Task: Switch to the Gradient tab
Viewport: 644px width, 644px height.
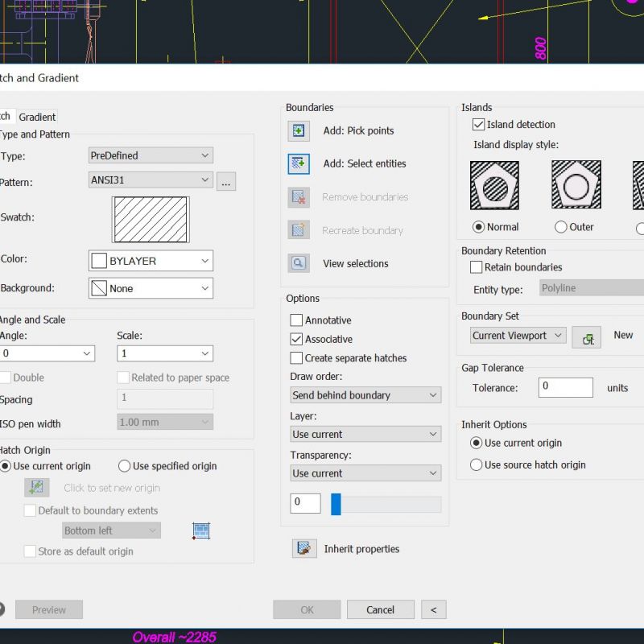Action: [37, 117]
